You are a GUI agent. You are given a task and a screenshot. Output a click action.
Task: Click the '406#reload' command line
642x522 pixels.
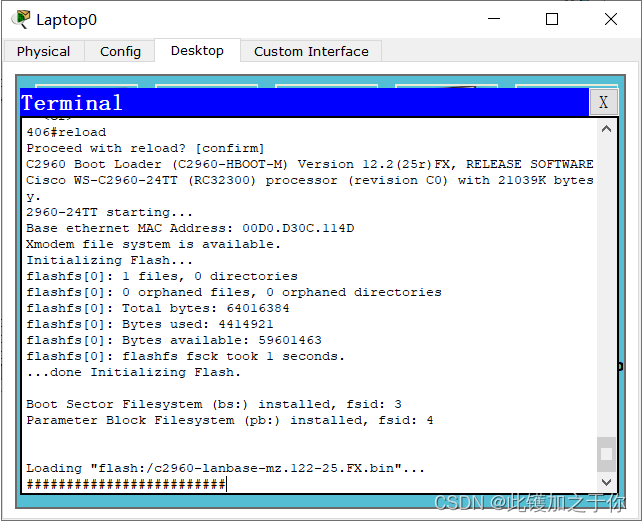pyautogui.click(x=66, y=132)
